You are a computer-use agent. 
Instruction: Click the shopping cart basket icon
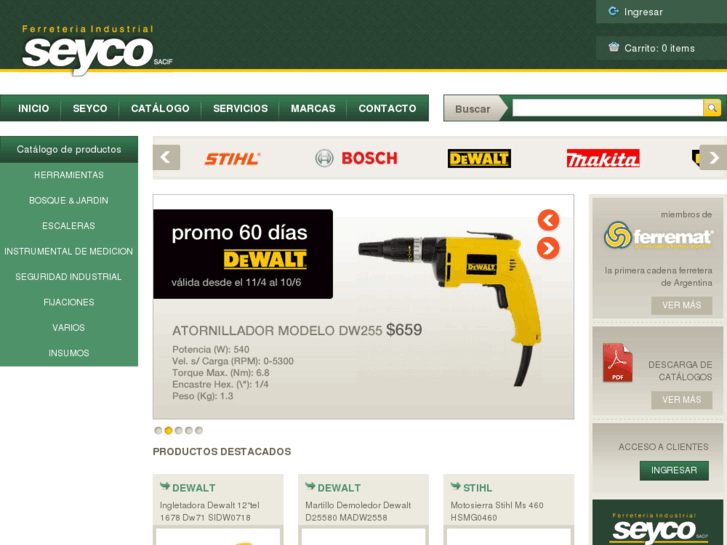coord(613,47)
